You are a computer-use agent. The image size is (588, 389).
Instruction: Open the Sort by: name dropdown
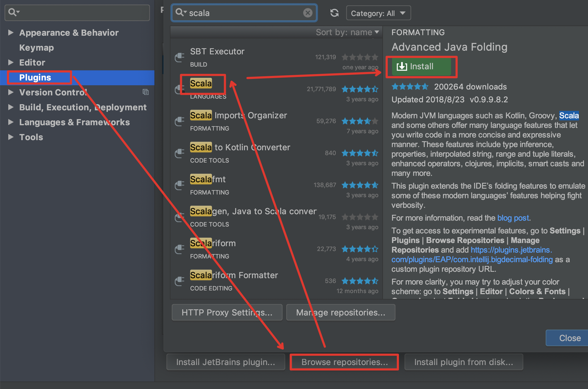pos(347,32)
